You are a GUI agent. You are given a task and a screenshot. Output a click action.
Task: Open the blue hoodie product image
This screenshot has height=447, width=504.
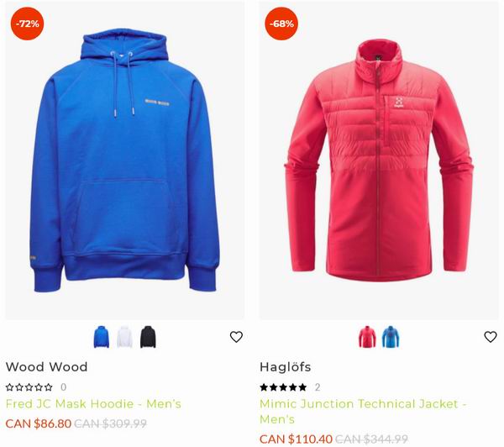[124, 160]
